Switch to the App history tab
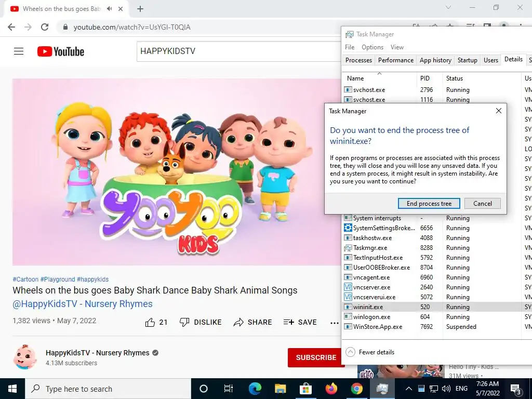The height and width of the screenshot is (399, 532). (435, 60)
